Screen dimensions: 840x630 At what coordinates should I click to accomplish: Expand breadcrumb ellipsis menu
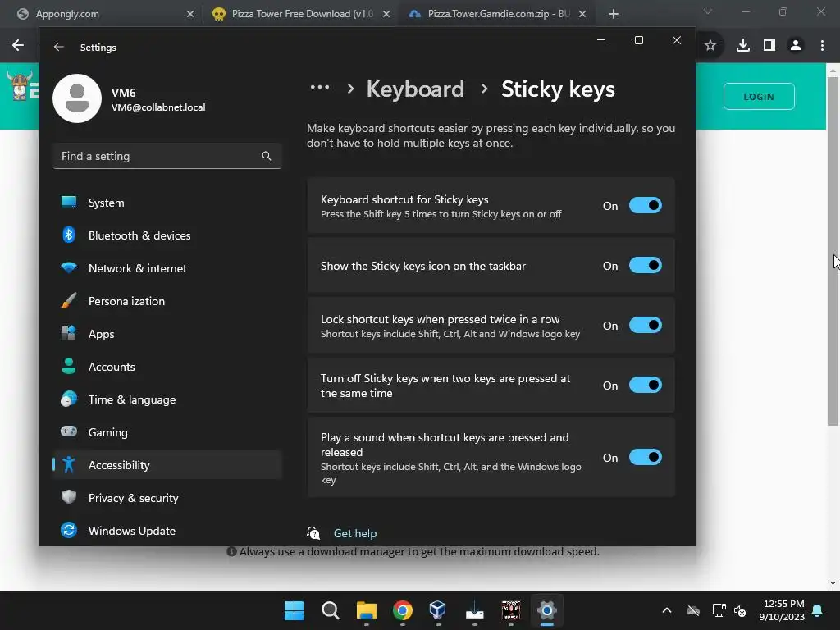tap(320, 87)
